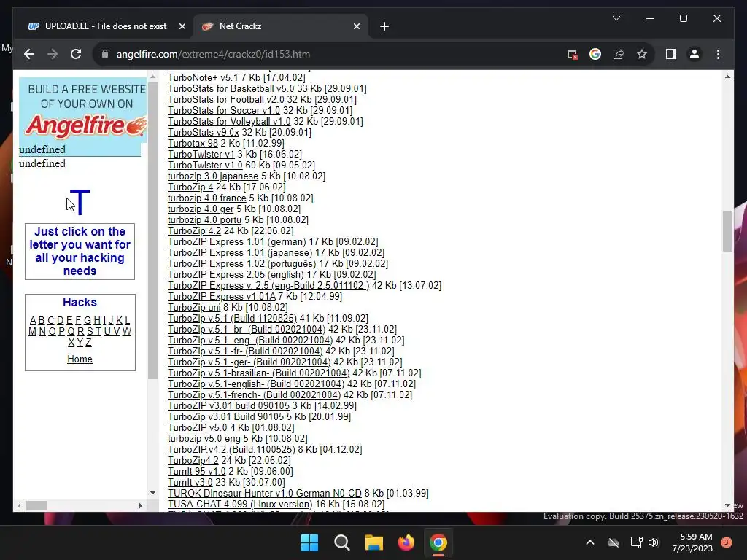Click the browser forward arrow
The height and width of the screenshot is (560, 747).
[x=53, y=54]
